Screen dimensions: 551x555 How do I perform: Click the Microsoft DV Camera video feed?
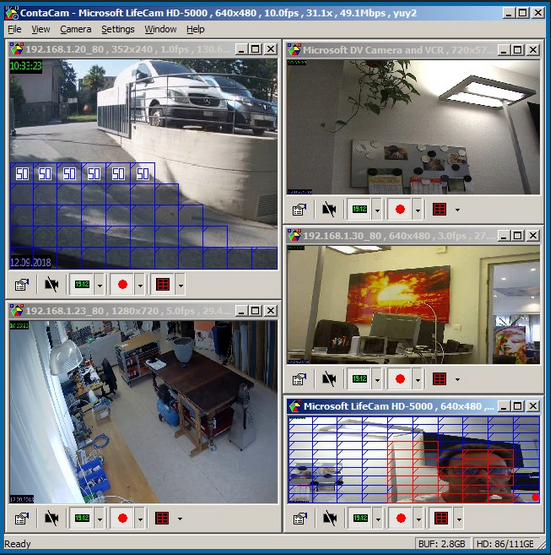tap(413, 127)
